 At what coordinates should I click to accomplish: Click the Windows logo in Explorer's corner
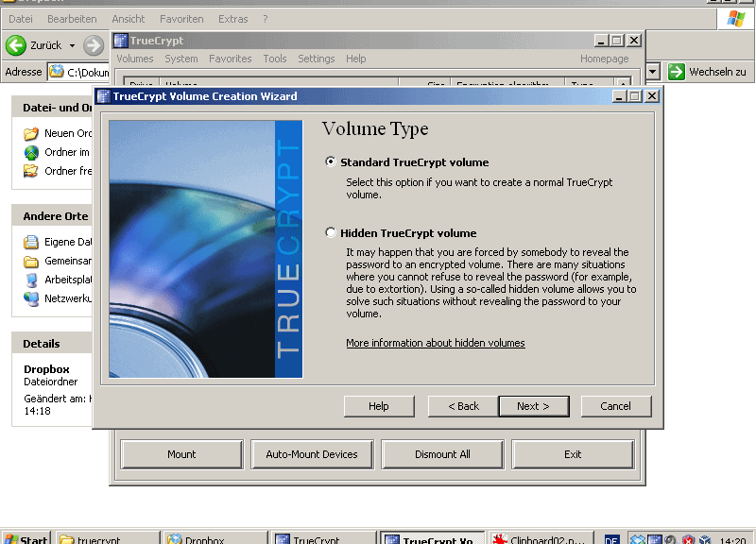point(736,19)
